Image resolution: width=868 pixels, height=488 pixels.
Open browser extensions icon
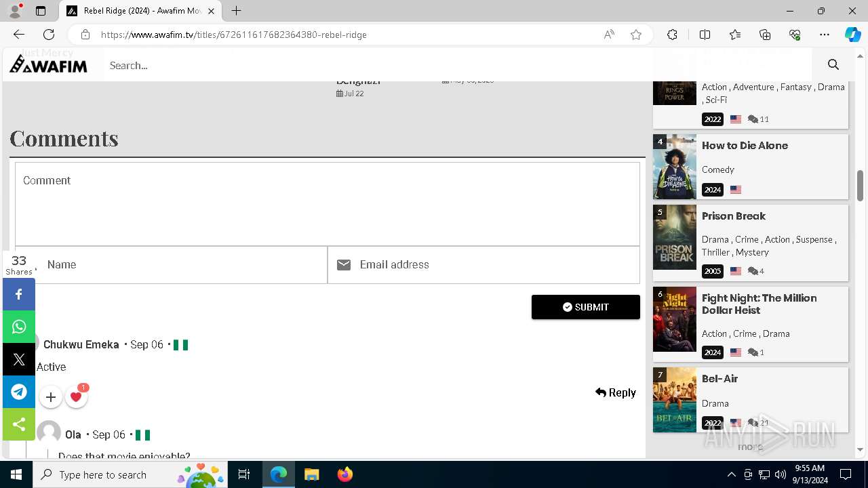(x=672, y=35)
